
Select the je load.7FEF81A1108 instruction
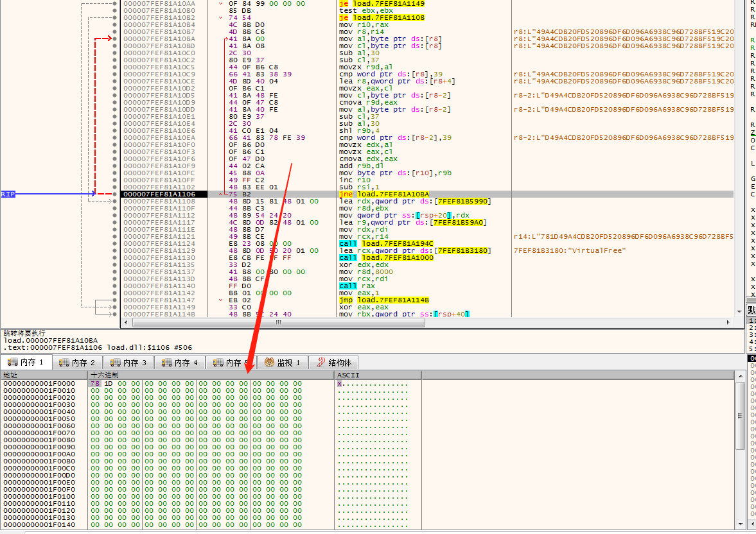click(382, 17)
